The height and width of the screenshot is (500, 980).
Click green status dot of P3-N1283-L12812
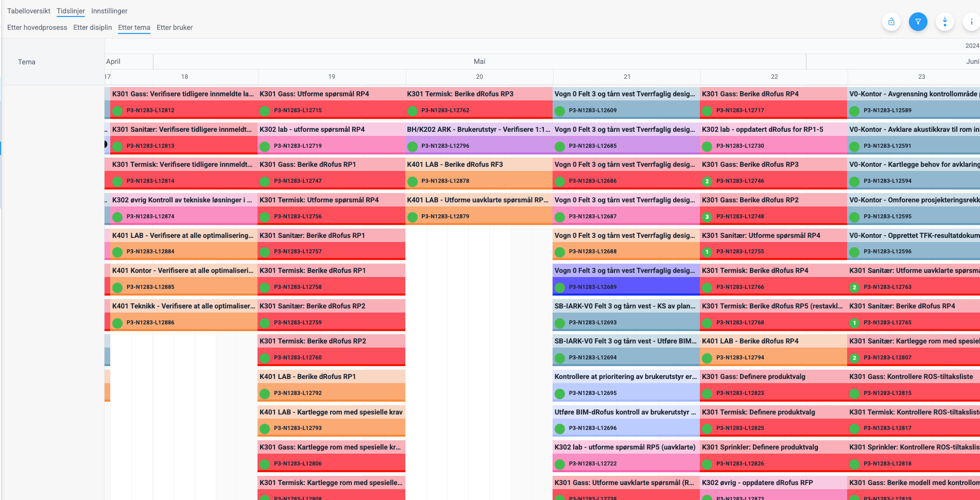point(117,111)
